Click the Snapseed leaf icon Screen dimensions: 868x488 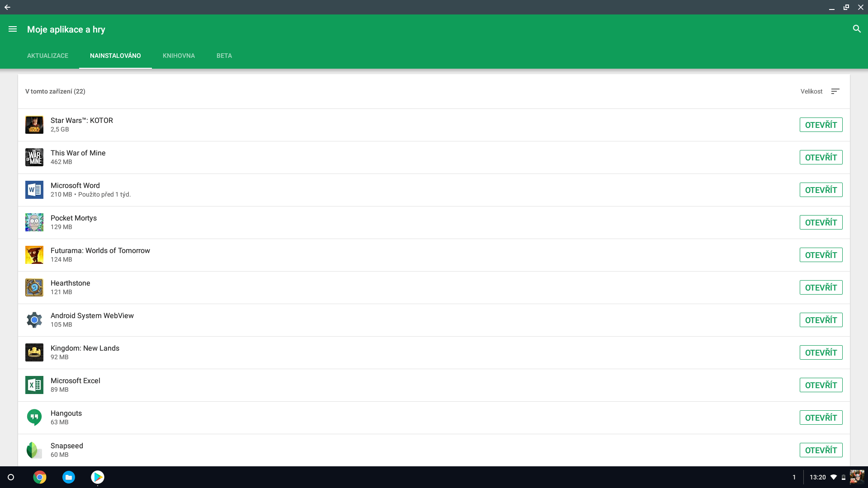(34, 450)
